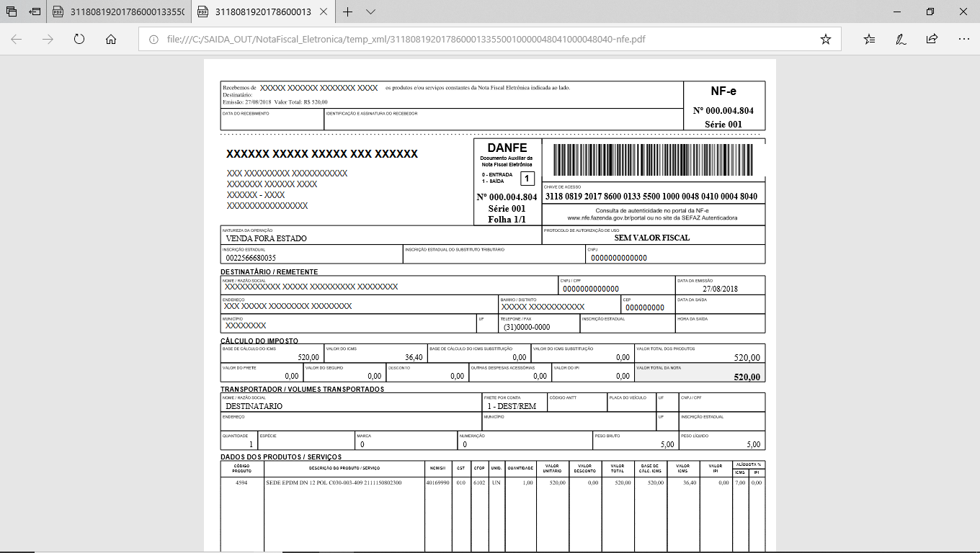Click 1 - DEST/REM freight value
Viewport: 980px width, 553px height.
(512, 406)
